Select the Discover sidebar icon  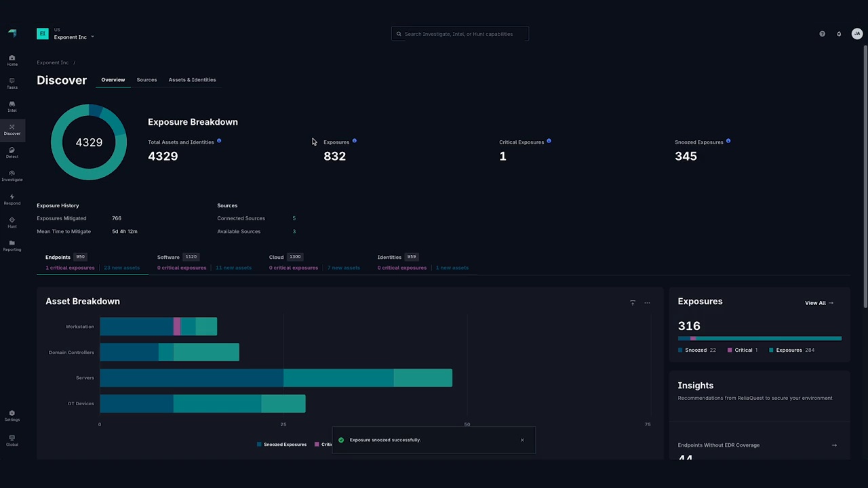click(x=12, y=129)
